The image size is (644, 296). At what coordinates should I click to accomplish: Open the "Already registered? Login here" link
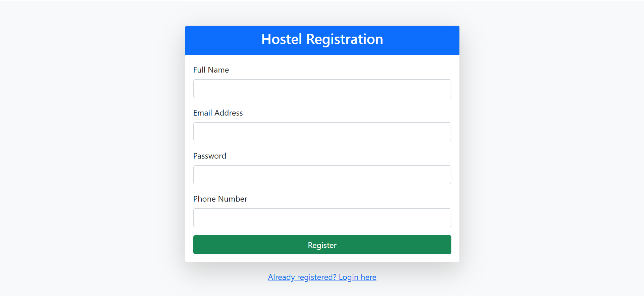tap(322, 277)
